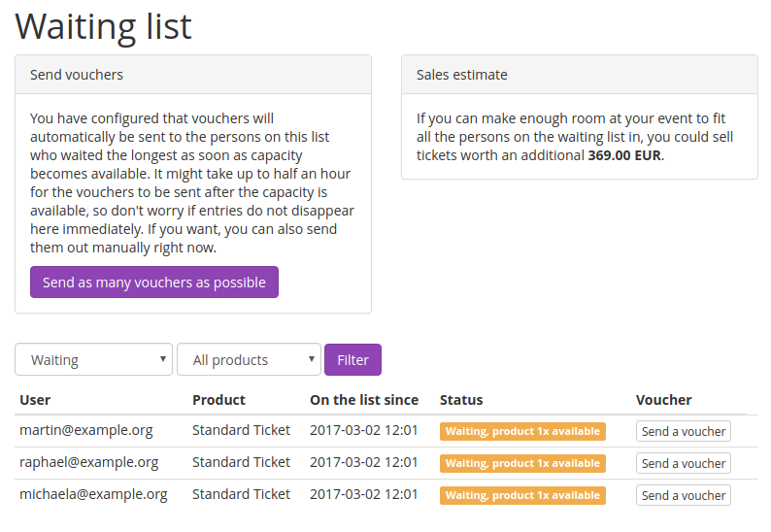This screenshot has height=532, width=771.
Task: Click the status badge in michaela's row
Action: click(522, 495)
